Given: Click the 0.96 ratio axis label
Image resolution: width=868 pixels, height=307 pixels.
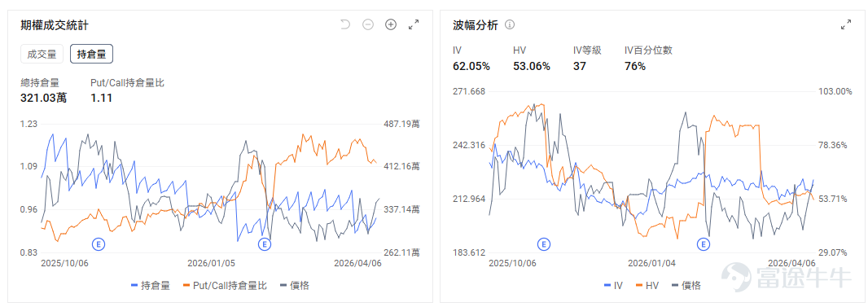Looking at the screenshot, I should [x=28, y=209].
